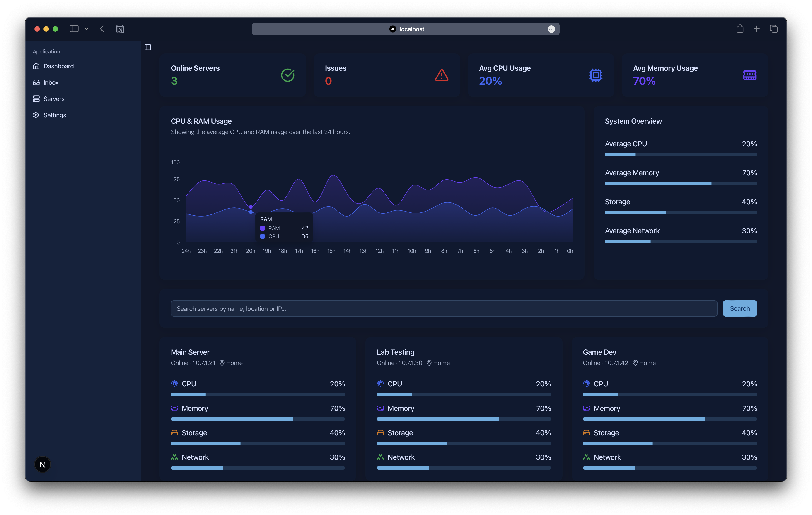
Task: Click Game Dev Memory icon
Action: click(x=586, y=408)
